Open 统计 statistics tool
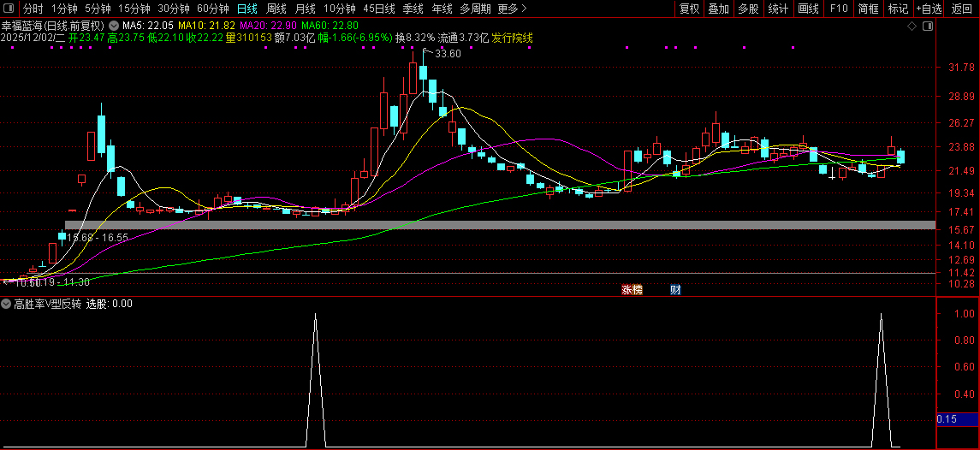Viewport: 980px width, 450px height. tap(778, 9)
